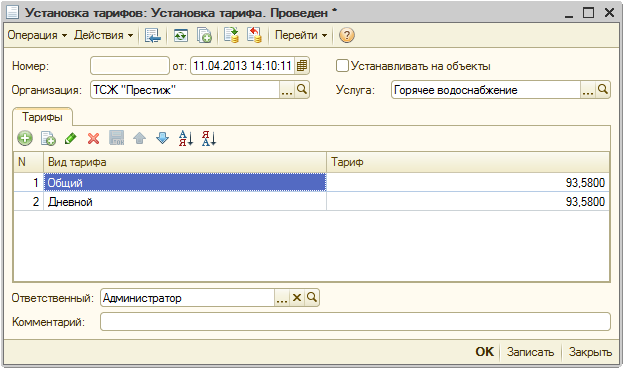The image size is (623, 368).
Task: Click the Ответственный field with Администратор
Action: [x=188, y=298]
